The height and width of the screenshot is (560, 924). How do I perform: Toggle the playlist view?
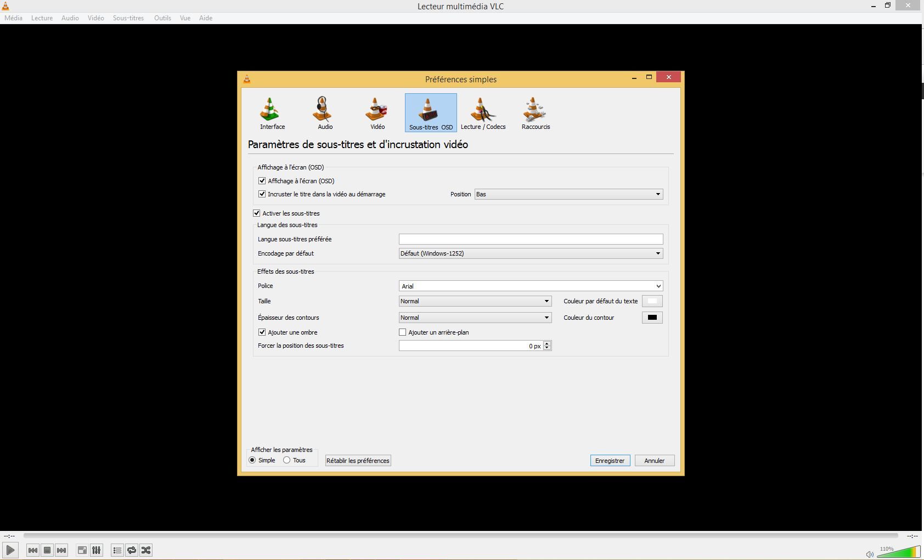click(117, 550)
